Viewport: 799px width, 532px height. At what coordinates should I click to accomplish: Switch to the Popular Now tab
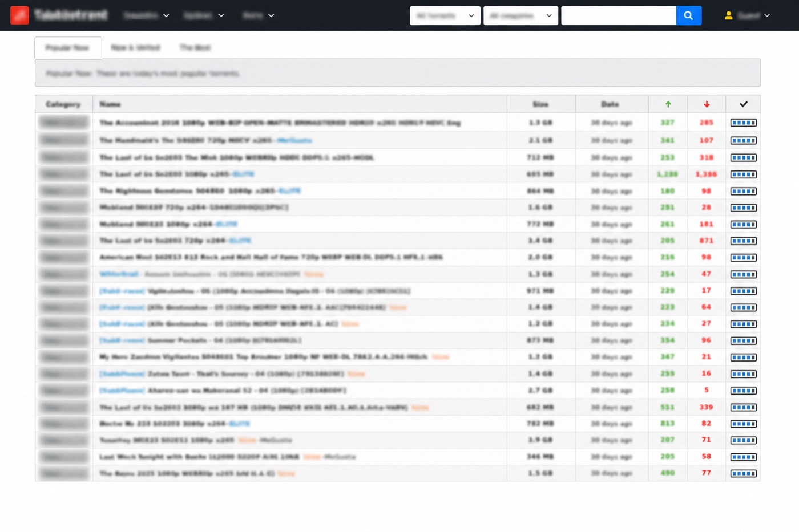(68, 48)
